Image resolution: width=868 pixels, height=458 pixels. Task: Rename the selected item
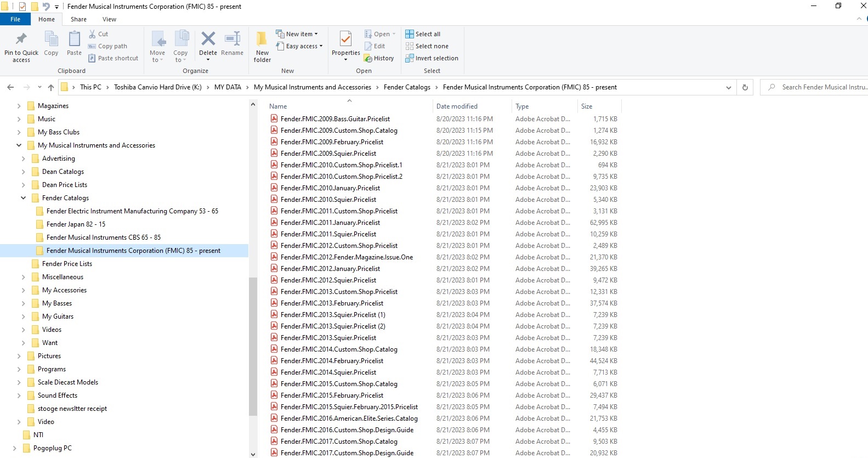coord(232,43)
